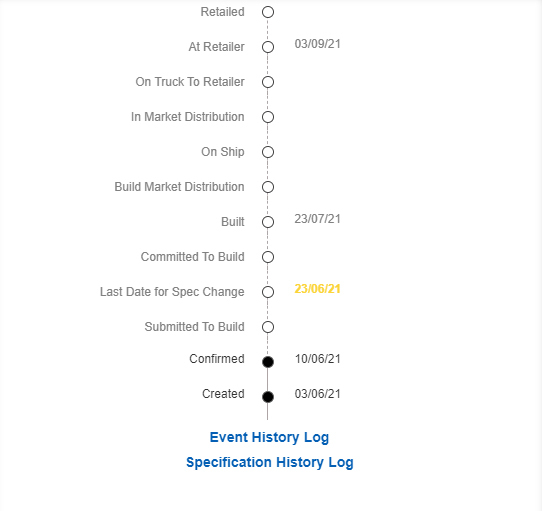542x511 pixels.
Task: Click the On Truck To Retailer marker
Action: pyautogui.click(x=268, y=82)
